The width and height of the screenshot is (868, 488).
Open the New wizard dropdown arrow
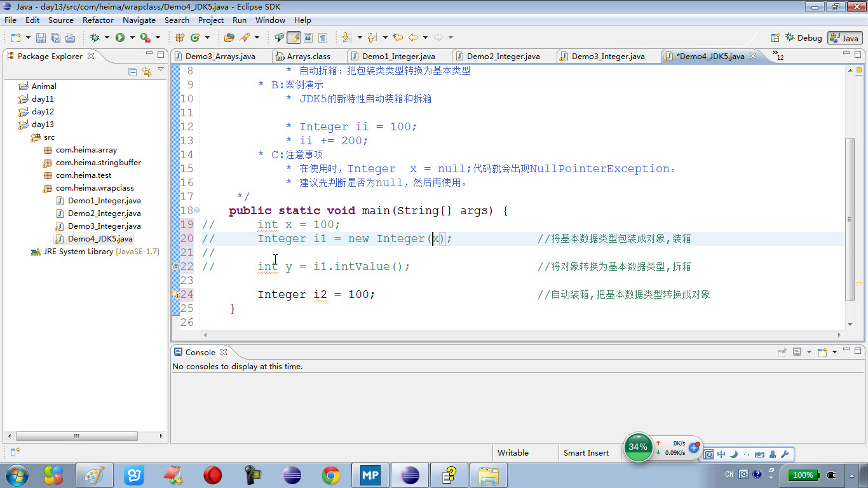(x=27, y=38)
